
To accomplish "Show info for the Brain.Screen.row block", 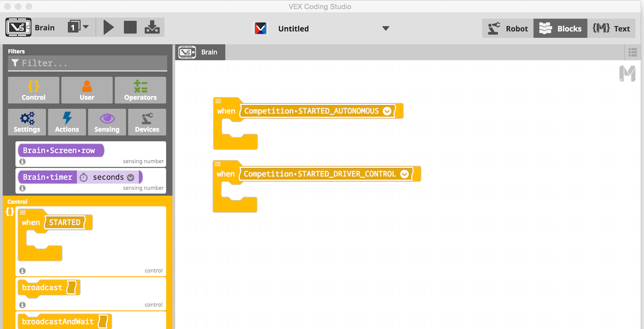I will point(22,162).
